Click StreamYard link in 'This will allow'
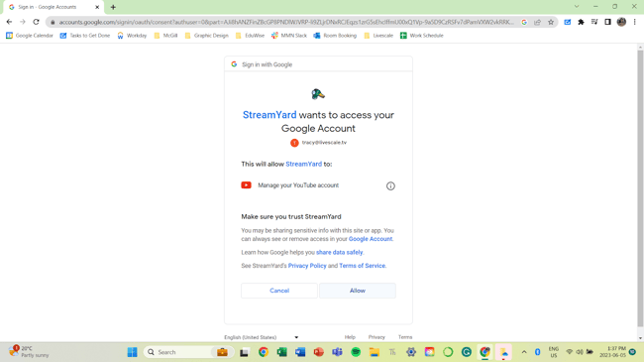 303,164
